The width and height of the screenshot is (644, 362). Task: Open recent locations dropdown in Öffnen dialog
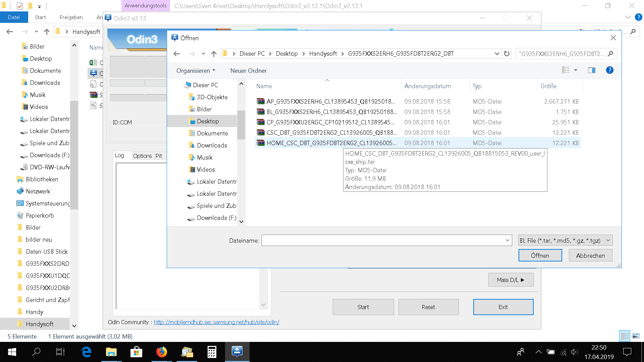click(203, 54)
